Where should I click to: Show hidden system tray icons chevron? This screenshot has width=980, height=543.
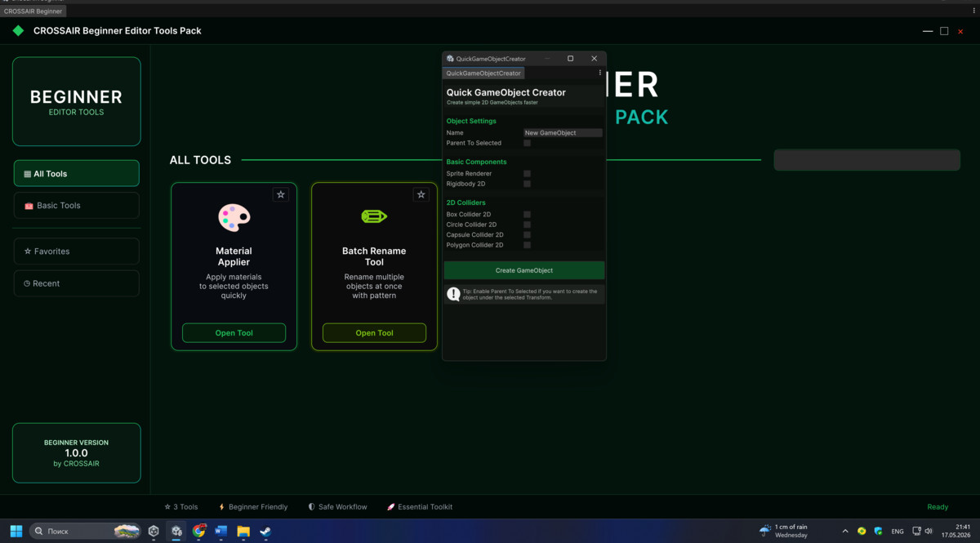point(845,531)
